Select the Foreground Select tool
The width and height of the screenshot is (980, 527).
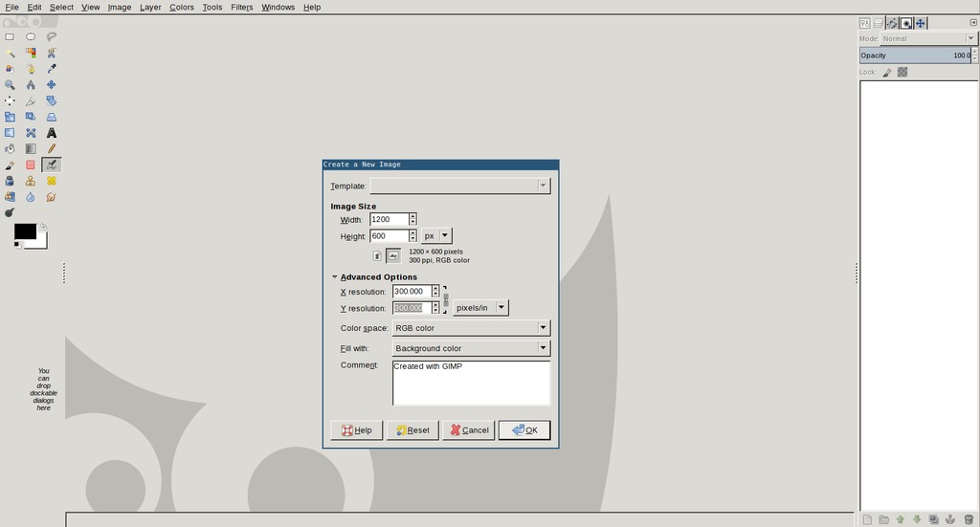pos(10,69)
